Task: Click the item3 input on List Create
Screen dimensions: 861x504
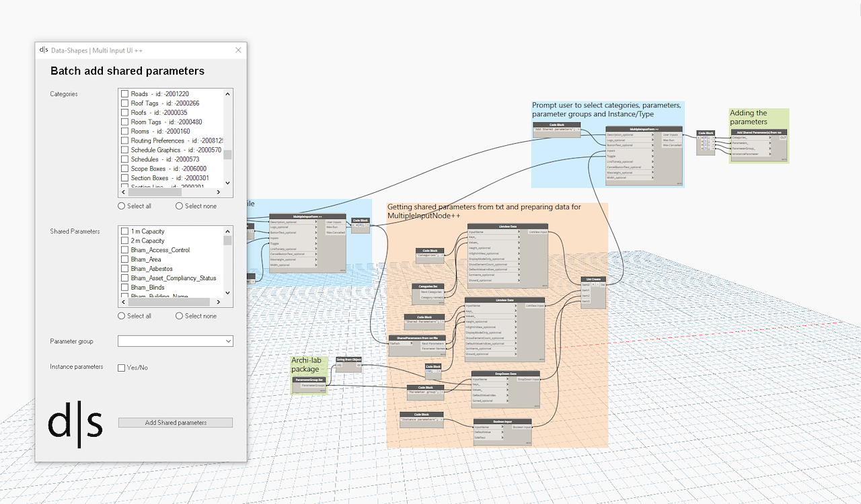Action: 586,301
